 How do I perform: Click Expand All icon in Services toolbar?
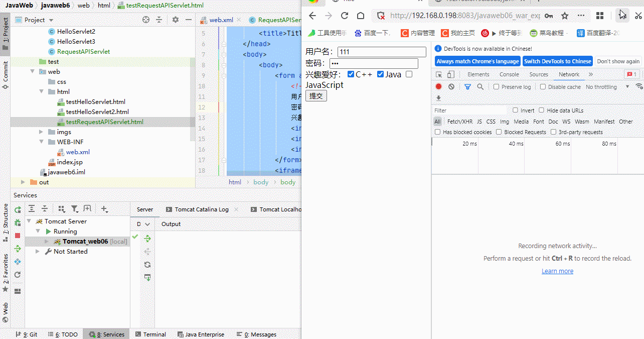coord(32,209)
